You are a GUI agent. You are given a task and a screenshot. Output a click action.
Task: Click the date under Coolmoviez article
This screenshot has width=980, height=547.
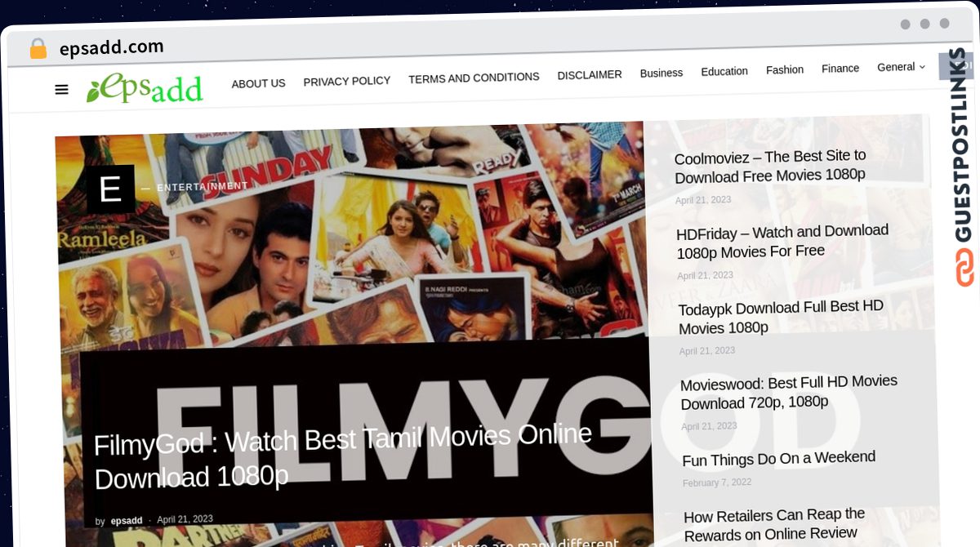(703, 200)
